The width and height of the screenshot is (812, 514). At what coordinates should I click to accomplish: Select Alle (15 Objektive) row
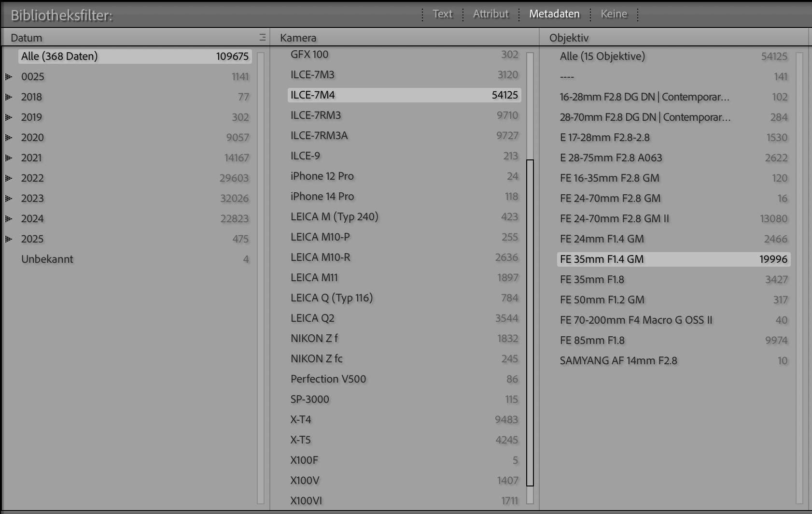[674, 56]
